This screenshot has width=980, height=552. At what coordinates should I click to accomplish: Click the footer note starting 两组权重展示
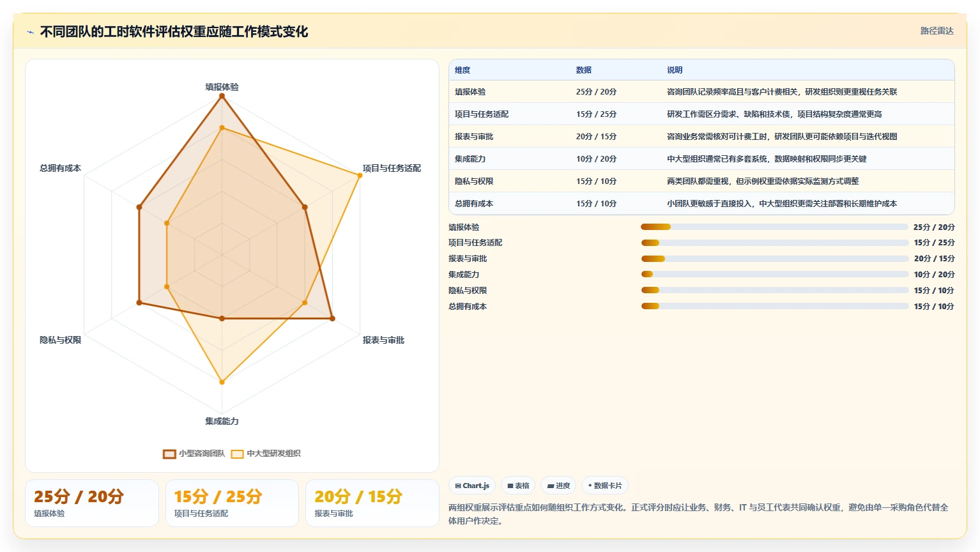699,514
